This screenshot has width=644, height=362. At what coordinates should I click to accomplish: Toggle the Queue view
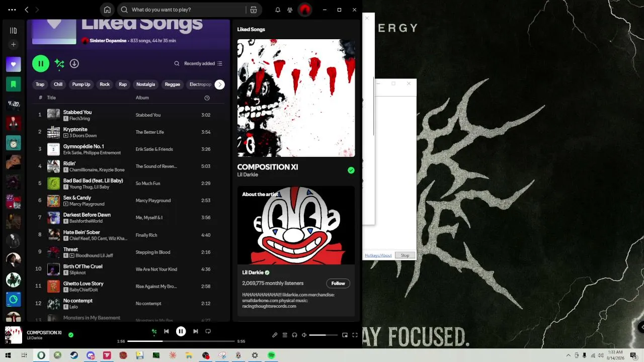pos(285,335)
